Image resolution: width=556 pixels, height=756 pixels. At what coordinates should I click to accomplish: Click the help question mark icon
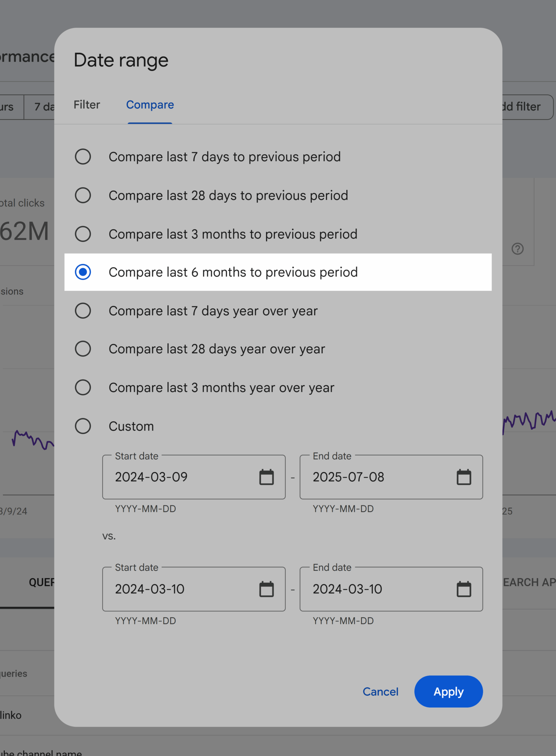tap(518, 249)
